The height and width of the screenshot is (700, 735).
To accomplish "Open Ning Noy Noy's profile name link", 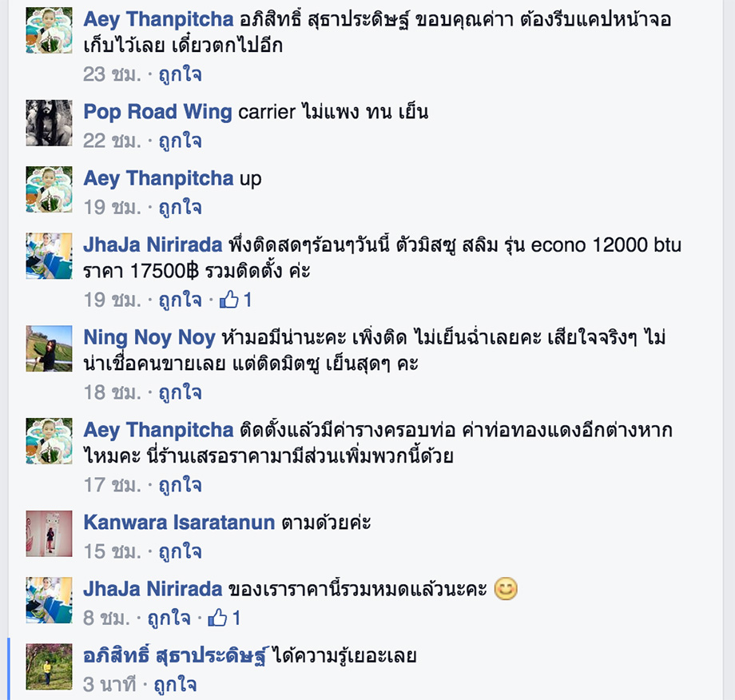I will click(149, 337).
